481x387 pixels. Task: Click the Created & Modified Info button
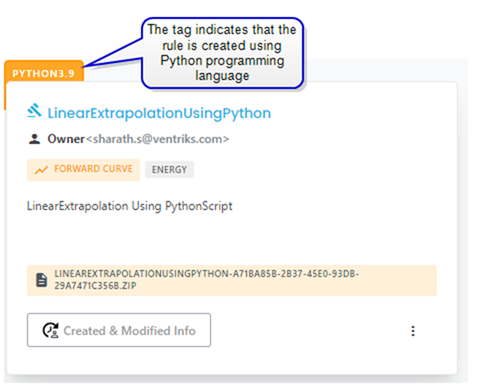(x=119, y=330)
